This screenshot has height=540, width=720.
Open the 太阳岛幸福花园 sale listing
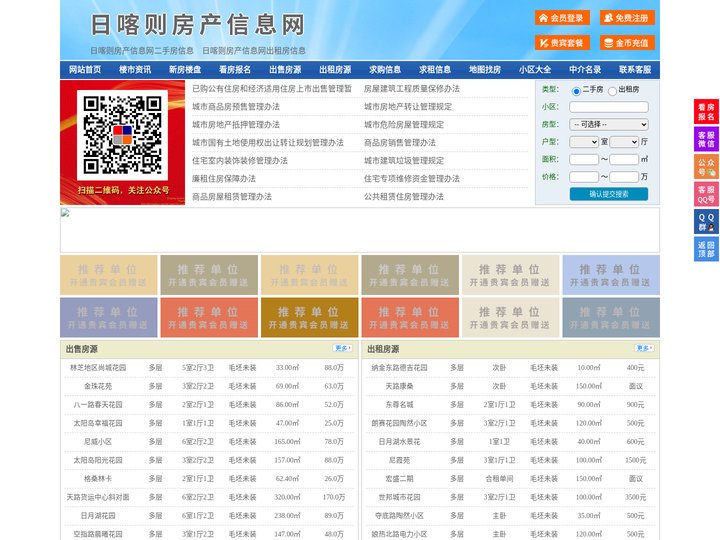[x=98, y=423]
